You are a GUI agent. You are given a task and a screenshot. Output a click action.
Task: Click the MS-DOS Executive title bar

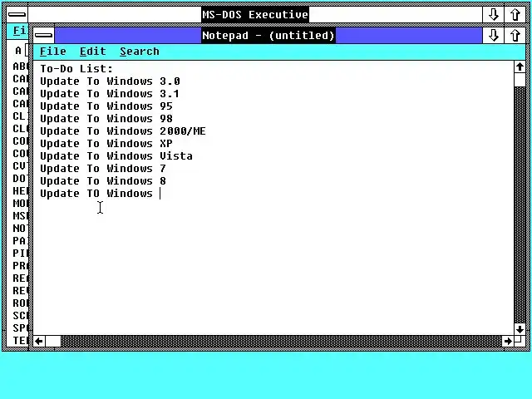[x=255, y=15]
